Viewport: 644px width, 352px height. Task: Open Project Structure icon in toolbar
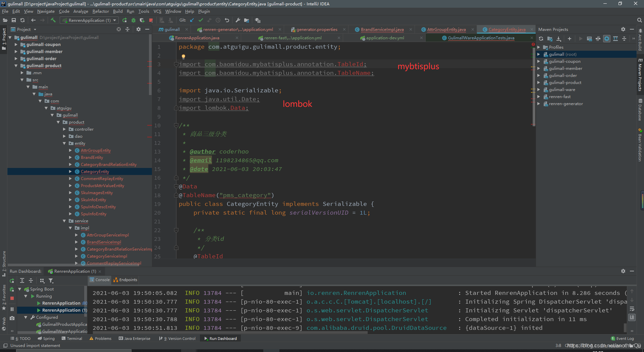coord(247,20)
